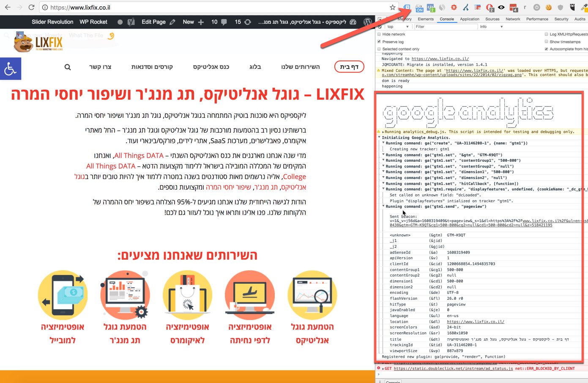Open the dashboard gauge icon in admin bar
Screen dimensions: 588x383
pyautogui.click(x=353, y=22)
